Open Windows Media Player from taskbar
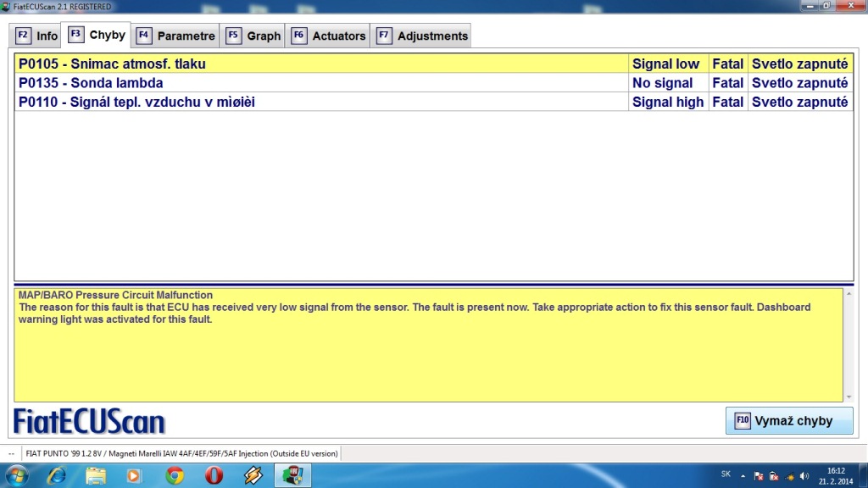Image resolution: width=868 pixels, height=488 pixels. pyautogui.click(x=135, y=475)
